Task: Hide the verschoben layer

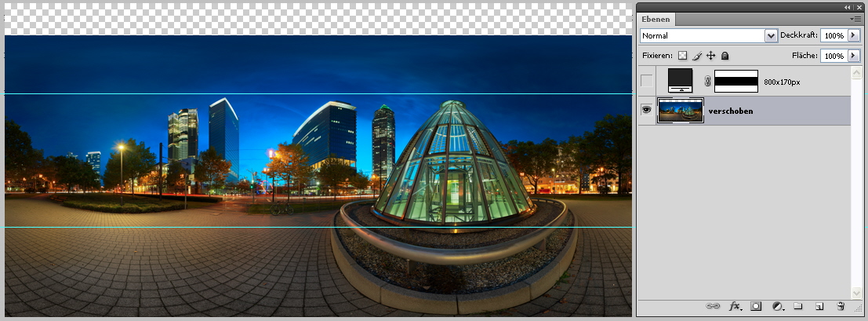Action: 646,111
